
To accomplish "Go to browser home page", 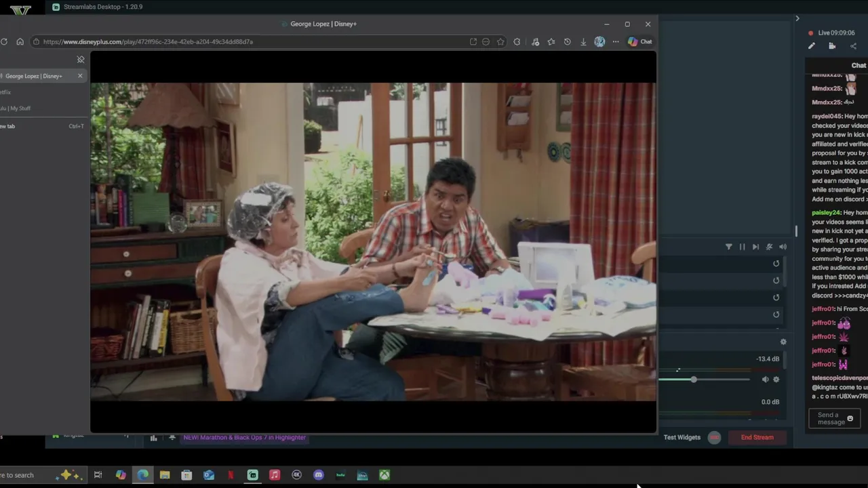I will click(20, 41).
